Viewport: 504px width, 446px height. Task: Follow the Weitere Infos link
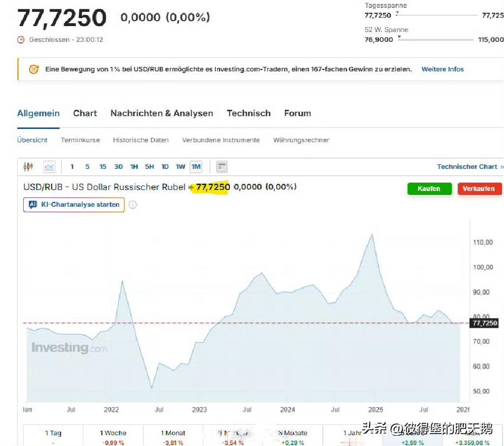coord(442,69)
